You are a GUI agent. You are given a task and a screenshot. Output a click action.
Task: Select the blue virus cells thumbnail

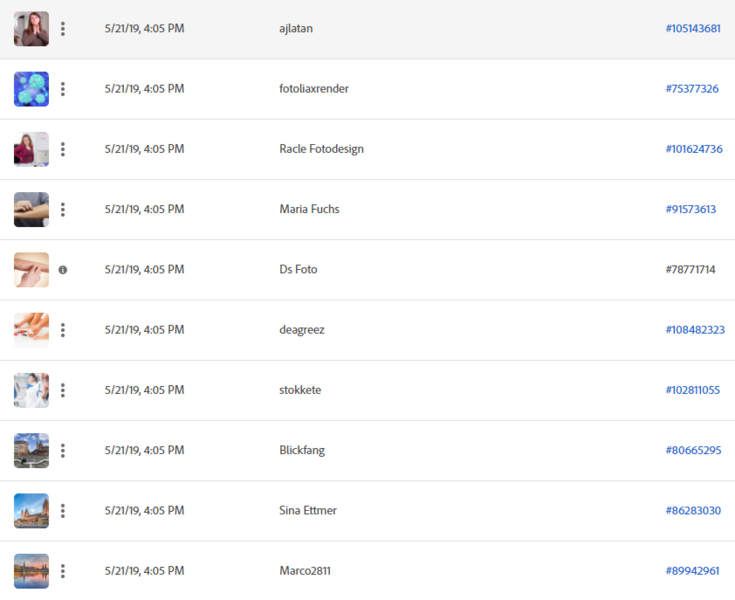pos(31,89)
